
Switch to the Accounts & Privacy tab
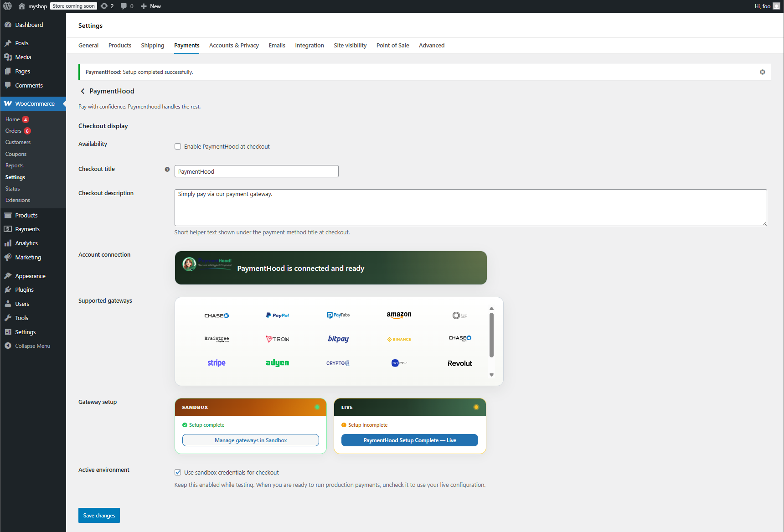(234, 46)
